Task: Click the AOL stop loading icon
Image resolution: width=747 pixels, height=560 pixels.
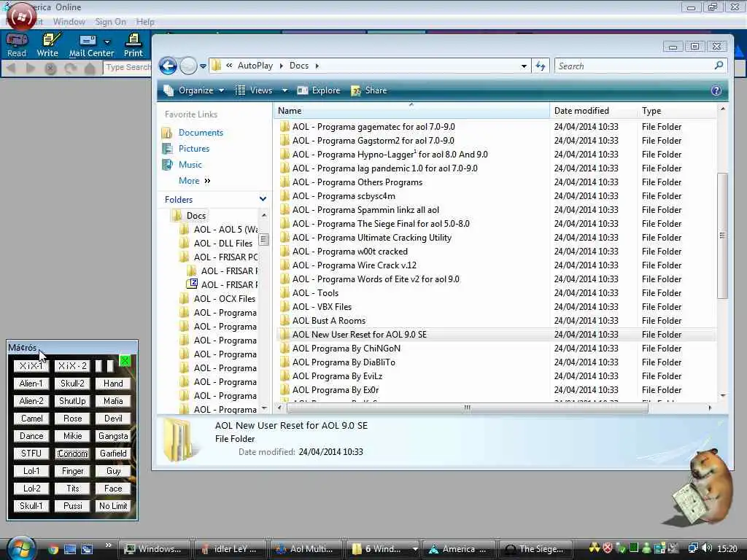Action: tap(50, 69)
